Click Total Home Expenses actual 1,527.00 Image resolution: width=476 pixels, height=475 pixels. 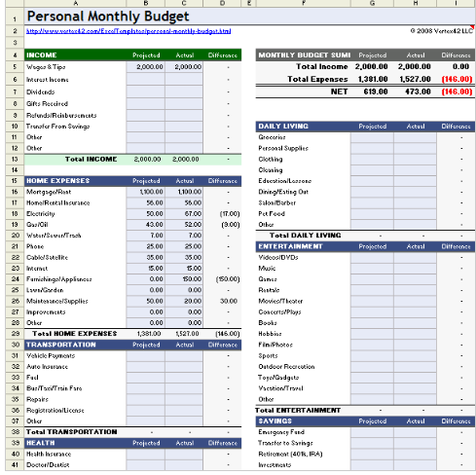coord(187,334)
